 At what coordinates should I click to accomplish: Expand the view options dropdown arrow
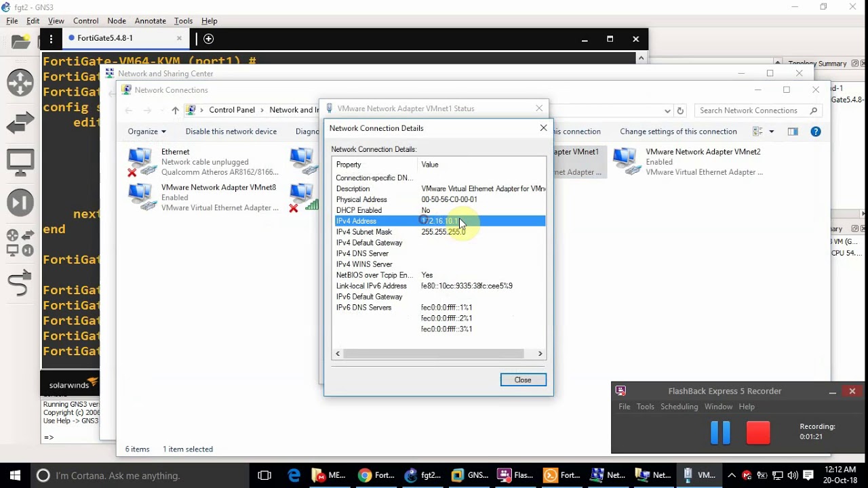click(772, 131)
